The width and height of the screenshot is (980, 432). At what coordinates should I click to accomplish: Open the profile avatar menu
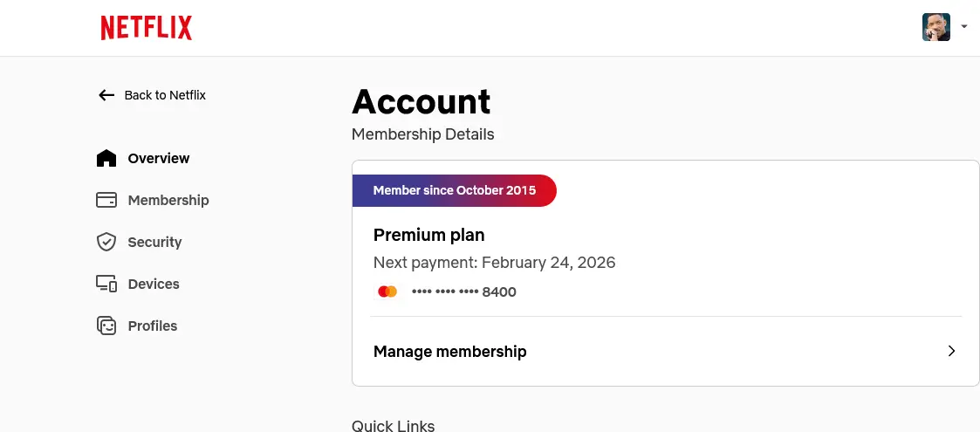[936, 27]
